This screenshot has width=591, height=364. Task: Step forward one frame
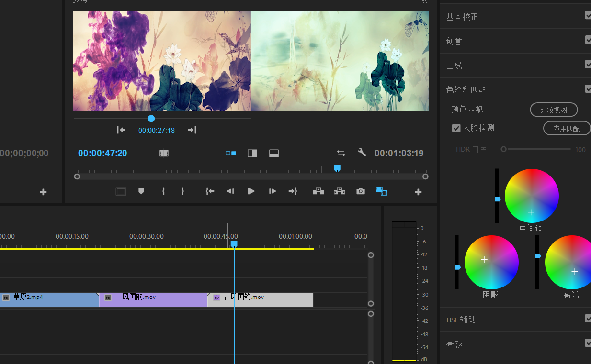coord(273,191)
